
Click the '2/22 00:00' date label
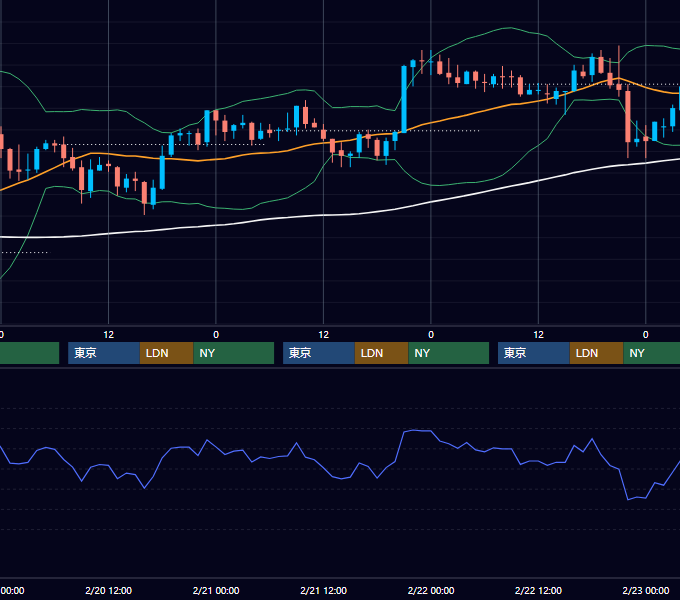point(431,590)
